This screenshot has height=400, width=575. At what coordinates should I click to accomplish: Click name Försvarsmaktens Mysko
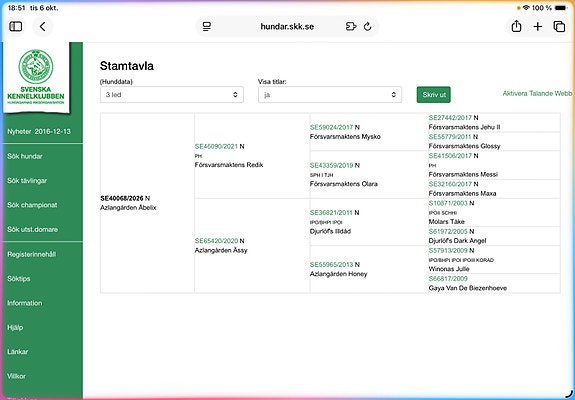[345, 137]
